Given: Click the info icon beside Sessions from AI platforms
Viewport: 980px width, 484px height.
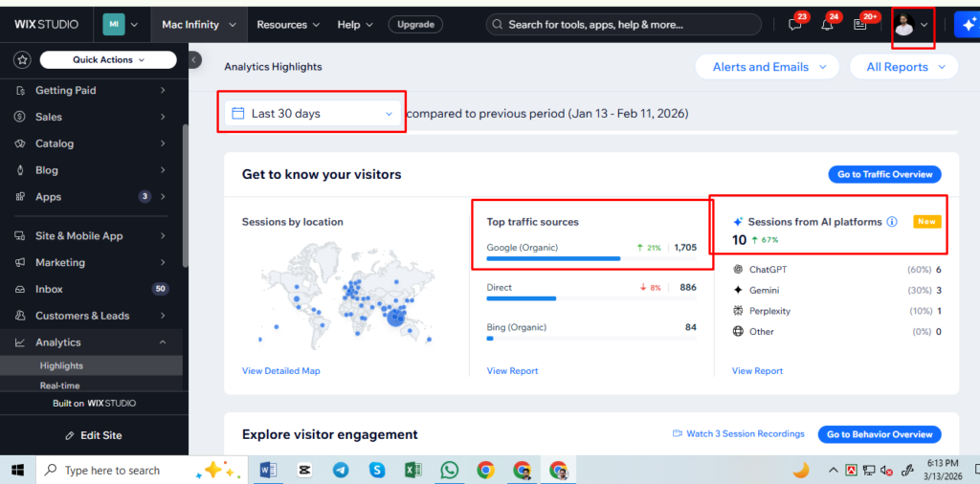Looking at the screenshot, I should [x=893, y=222].
